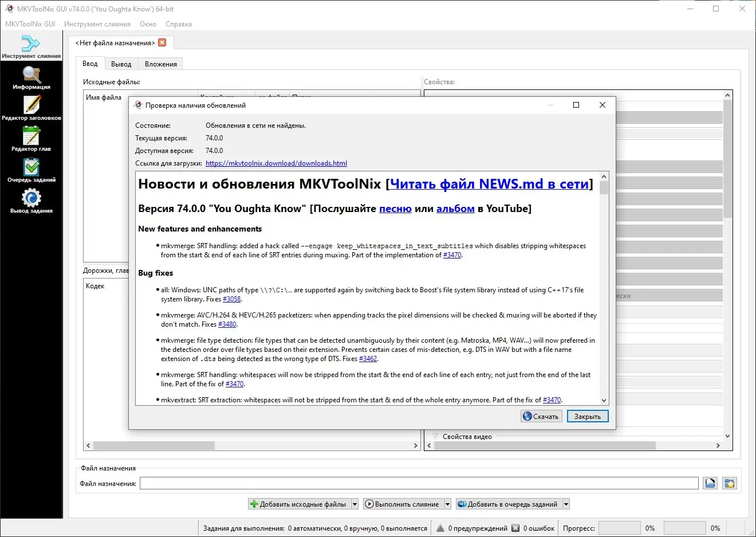Click the news pane vertical scrollbar thumb
Viewport: 756px width, 537px height.
tap(604, 189)
